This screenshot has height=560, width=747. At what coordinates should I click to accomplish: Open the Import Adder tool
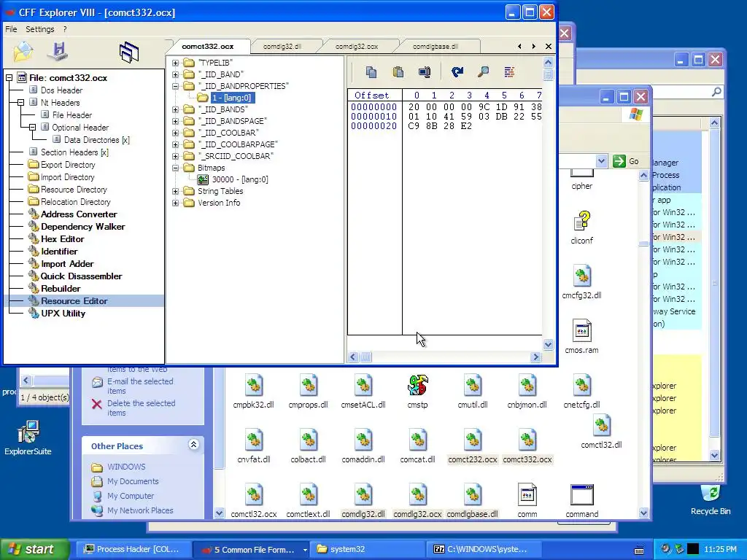click(67, 264)
